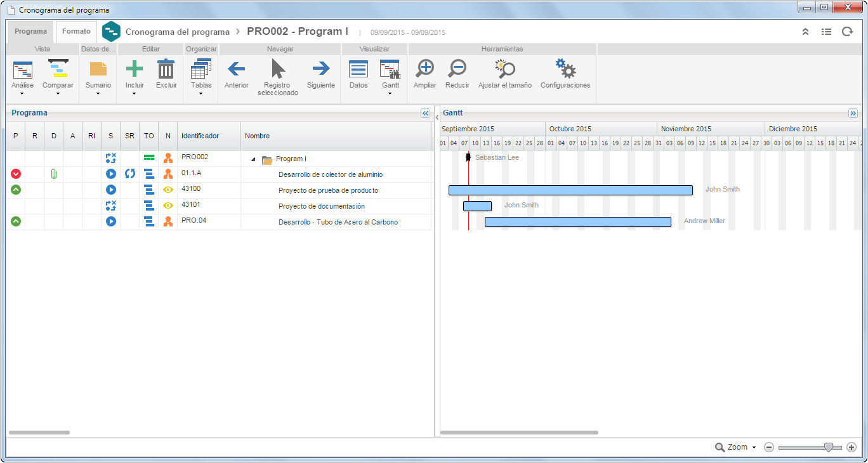The width and height of the screenshot is (868, 463).
Task: Select short Gantt bar for project 43101
Action: click(477, 206)
